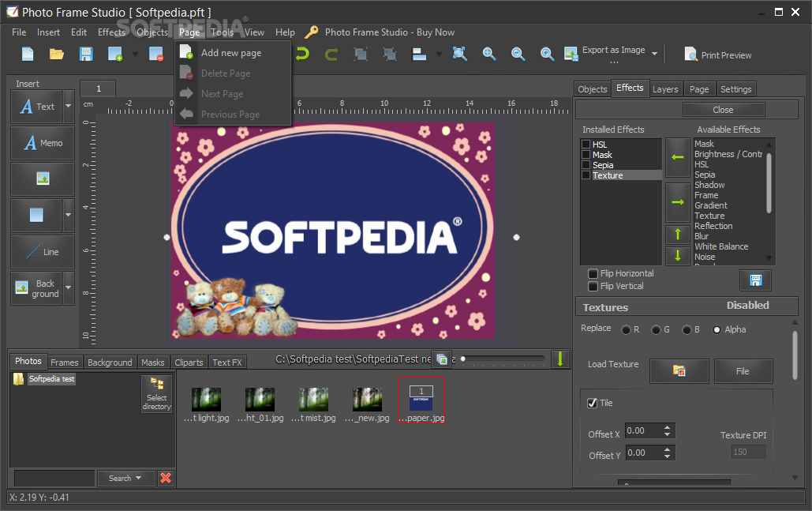Click the Search button

click(125, 478)
